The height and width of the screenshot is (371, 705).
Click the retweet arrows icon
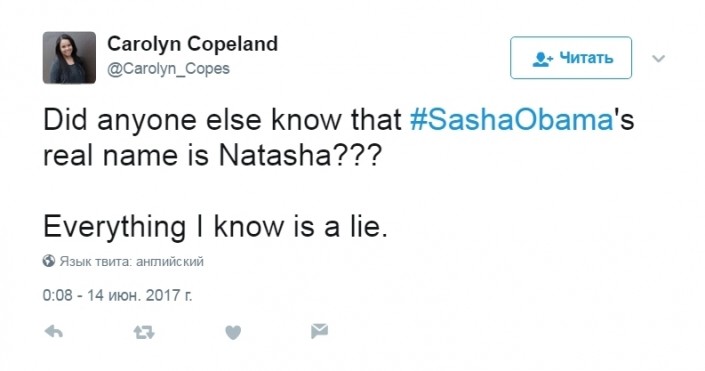click(x=144, y=332)
